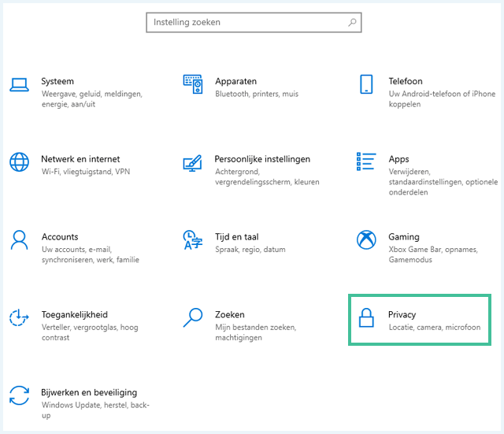Focus the Instelling zoeken search field
Image resolution: width=504 pixels, height=434 pixels.
(x=254, y=23)
